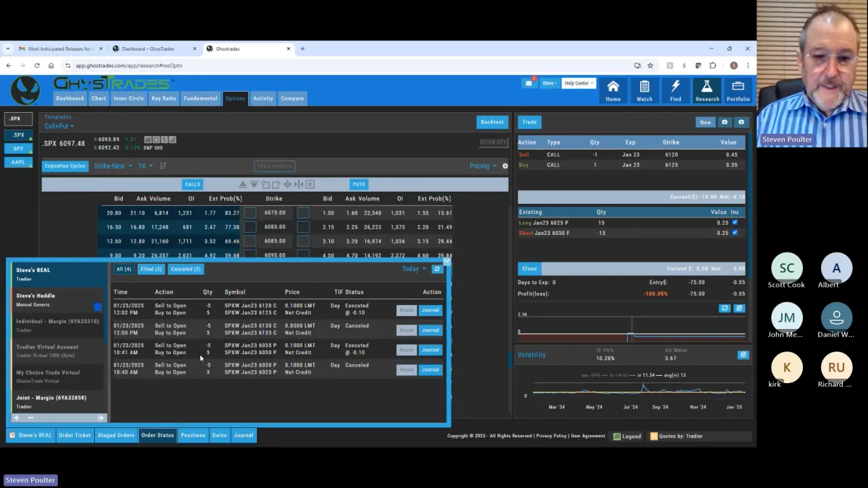Open the Positions tab in the bottom bar
The width and height of the screenshot is (868, 488).
[193, 435]
